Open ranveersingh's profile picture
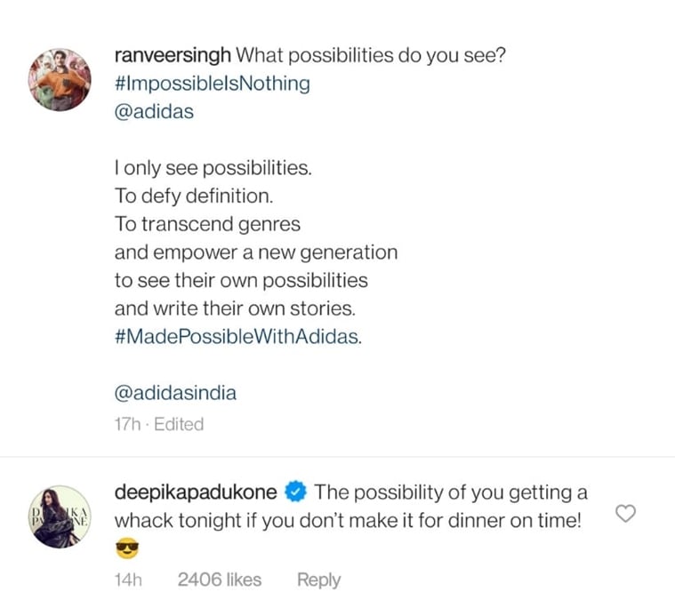The height and width of the screenshot is (616, 675). click(60, 80)
